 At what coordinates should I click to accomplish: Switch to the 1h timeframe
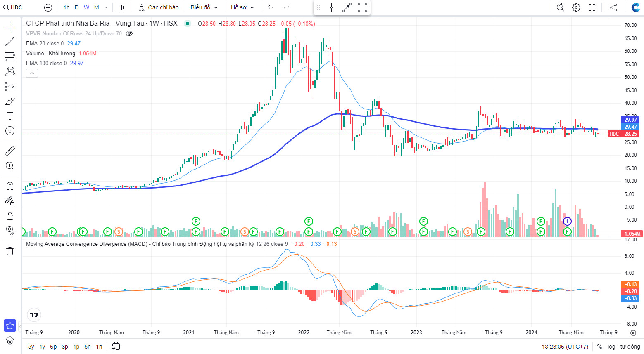tap(67, 7)
